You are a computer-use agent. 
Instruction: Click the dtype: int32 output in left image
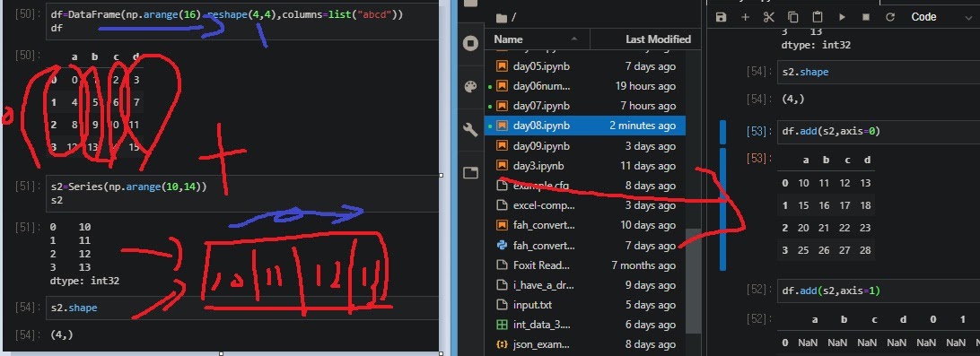[84, 281]
